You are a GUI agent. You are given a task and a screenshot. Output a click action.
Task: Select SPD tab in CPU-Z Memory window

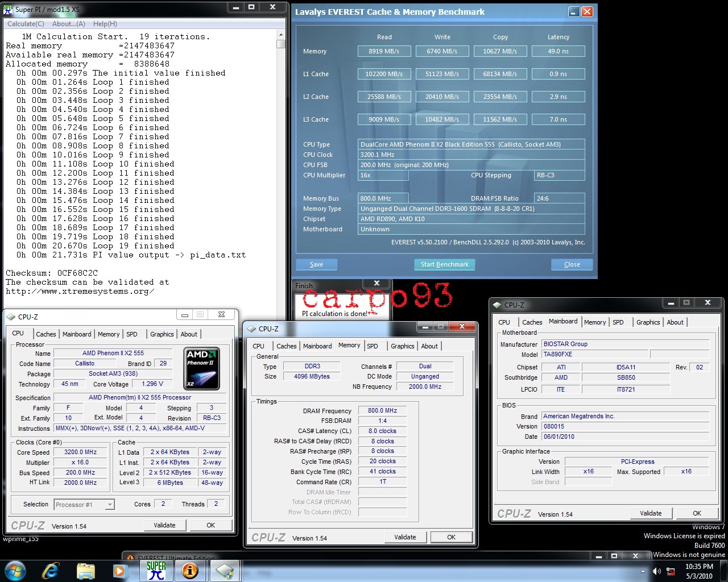click(x=373, y=346)
